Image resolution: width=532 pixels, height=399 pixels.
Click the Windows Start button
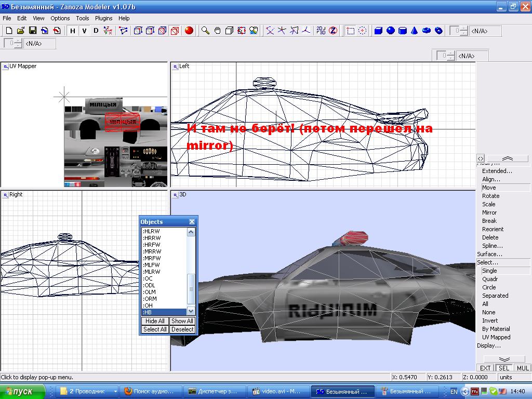coord(22,392)
